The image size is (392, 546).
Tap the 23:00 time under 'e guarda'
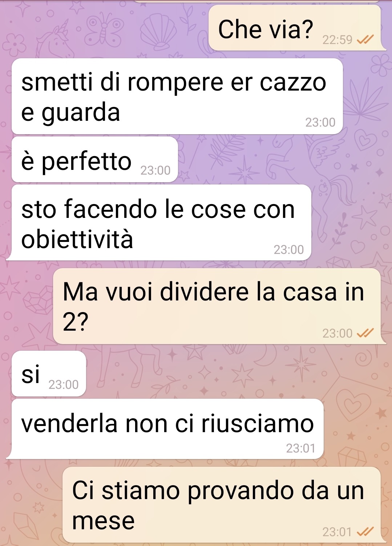pos(320,122)
